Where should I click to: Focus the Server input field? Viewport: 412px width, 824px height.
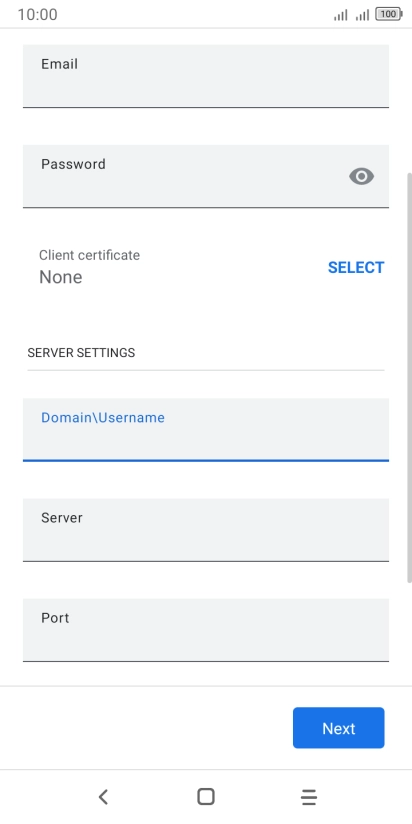(x=206, y=530)
